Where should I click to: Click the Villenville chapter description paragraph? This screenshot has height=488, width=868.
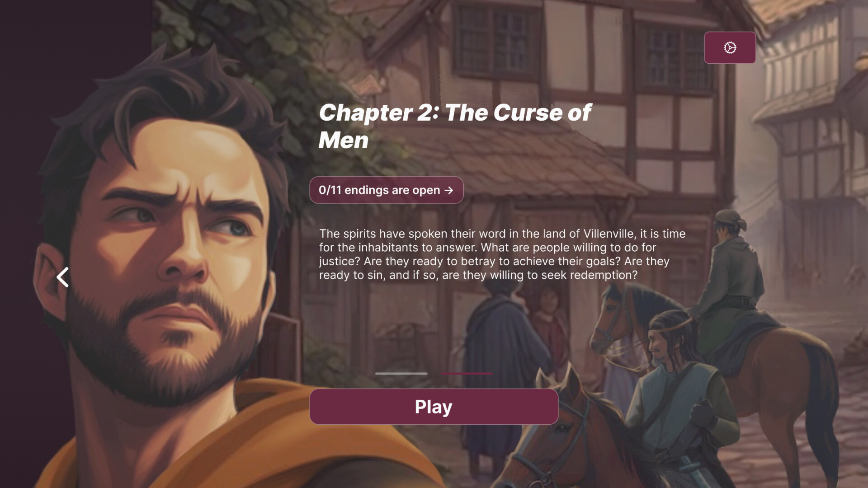tap(502, 254)
